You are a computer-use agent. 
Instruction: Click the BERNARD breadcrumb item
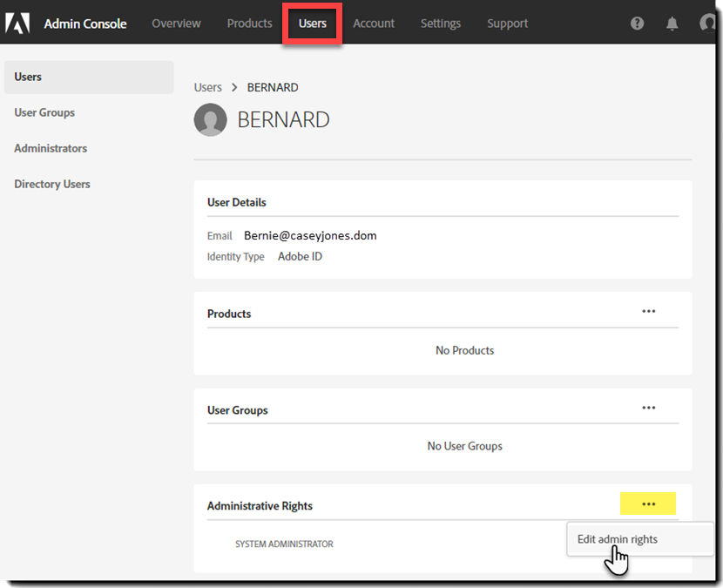273,87
